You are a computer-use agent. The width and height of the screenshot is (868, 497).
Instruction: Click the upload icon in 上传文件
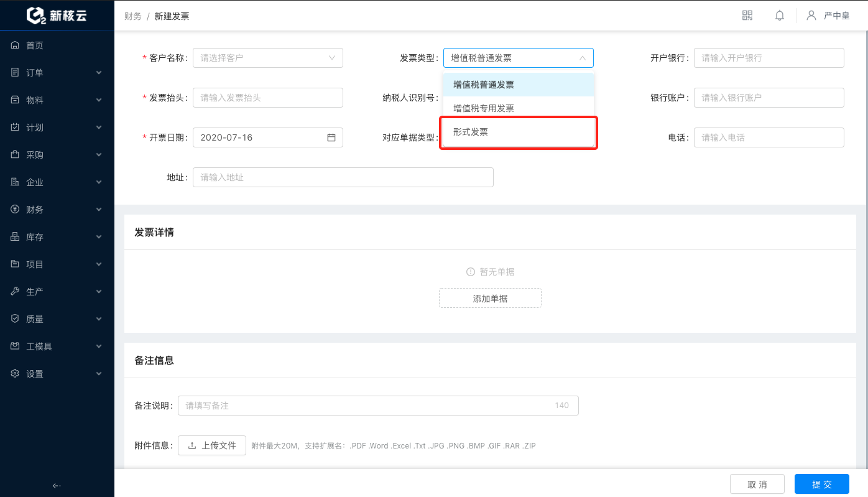tap(192, 445)
